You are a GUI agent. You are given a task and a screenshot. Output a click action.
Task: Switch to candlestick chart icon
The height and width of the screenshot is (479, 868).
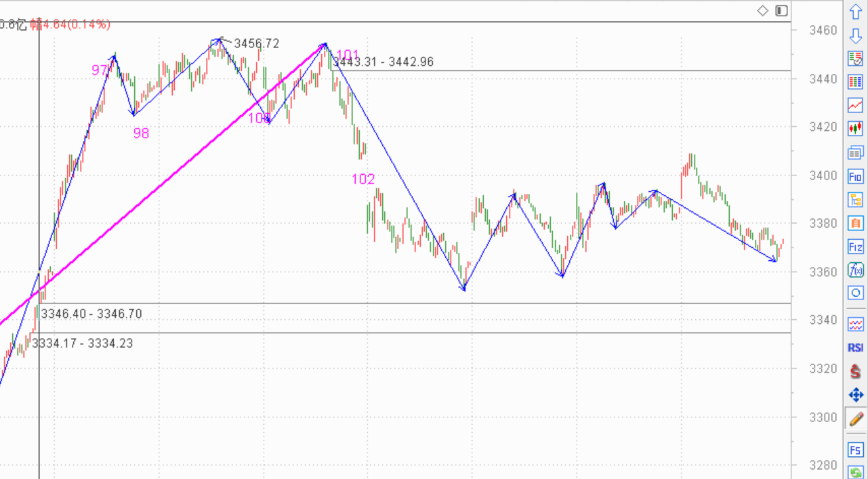[x=855, y=128]
